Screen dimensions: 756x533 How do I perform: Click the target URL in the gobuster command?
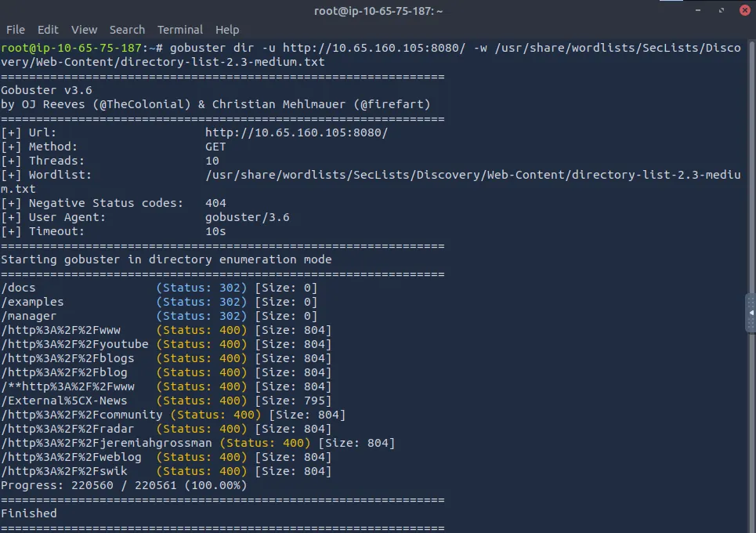coord(374,48)
